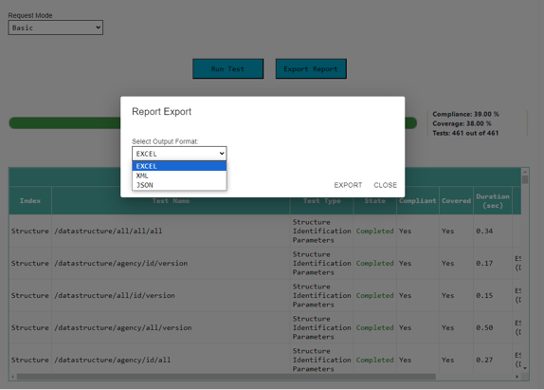This screenshot has width=544, height=390.
Task: Click the Index column header
Action: pyautogui.click(x=30, y=201)
